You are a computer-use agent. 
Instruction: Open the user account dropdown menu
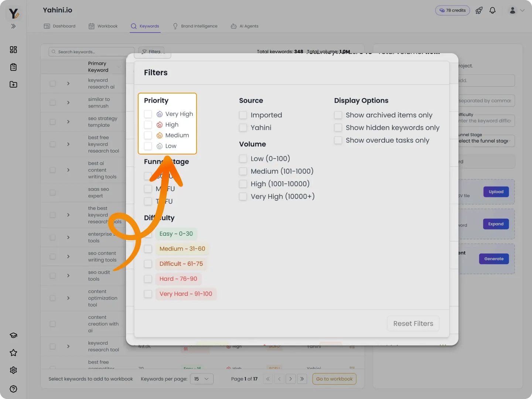[516, 10]
